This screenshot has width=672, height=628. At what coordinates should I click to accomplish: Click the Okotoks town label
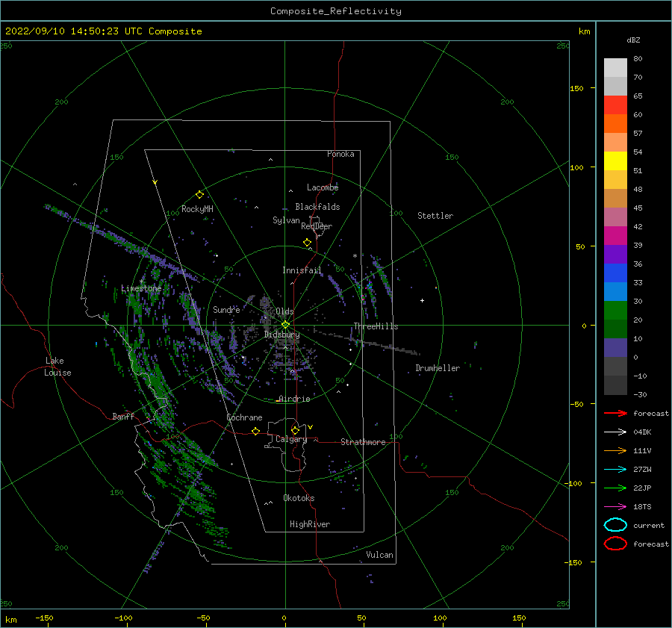pos(299,498)
